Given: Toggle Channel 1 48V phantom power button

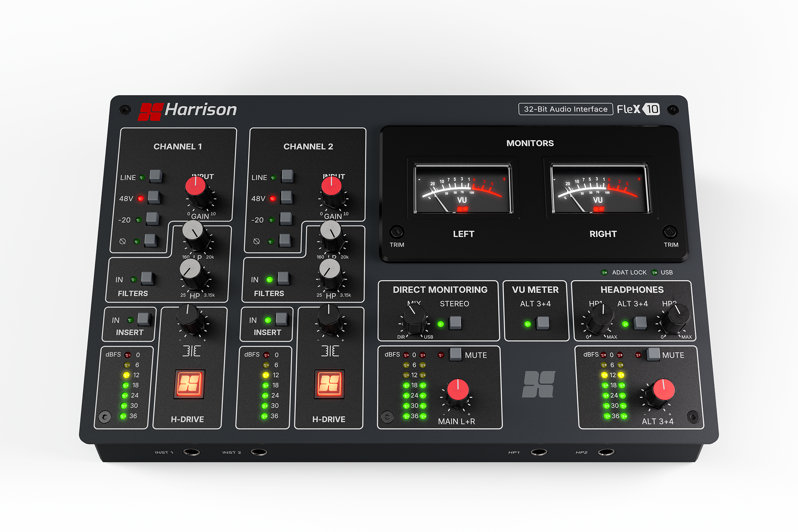Looking at the screenshot, I should tap(154, 198).
